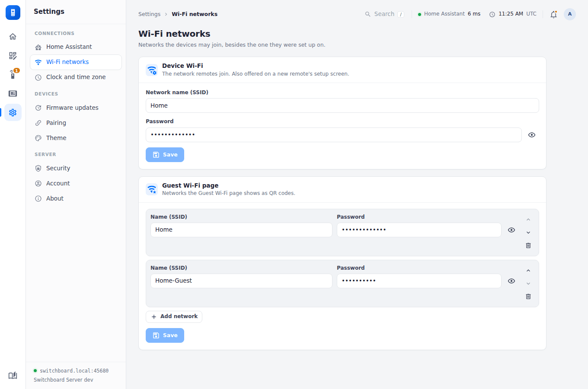Click the Add network button

click(174, 317)
